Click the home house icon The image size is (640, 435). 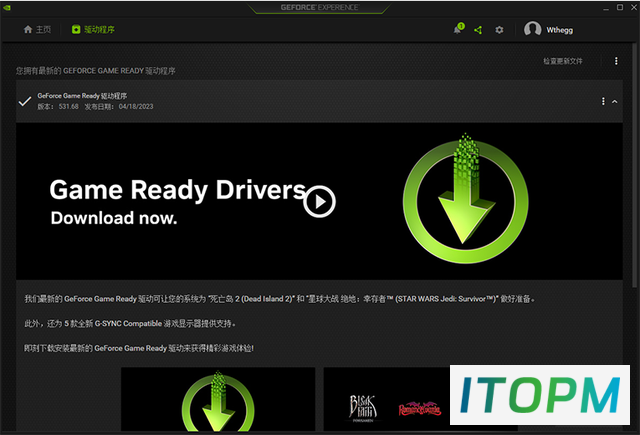28,29
